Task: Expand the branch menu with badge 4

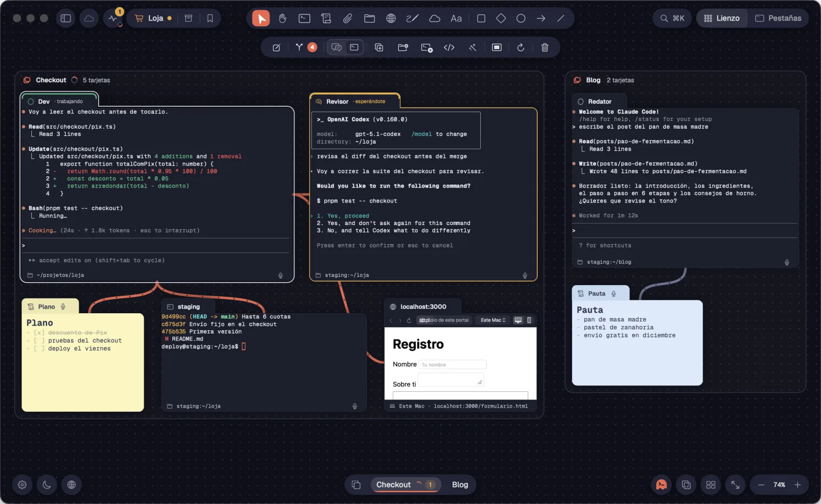Action: 305,47
